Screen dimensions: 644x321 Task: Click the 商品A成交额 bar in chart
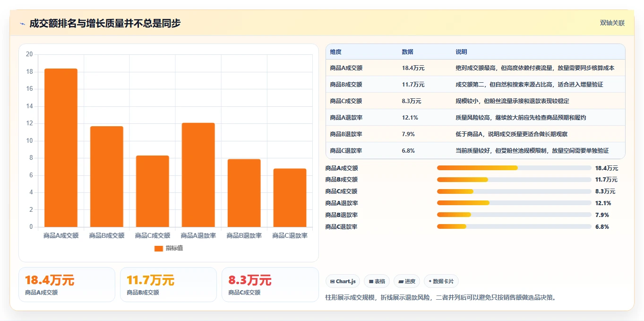(61, 147)
